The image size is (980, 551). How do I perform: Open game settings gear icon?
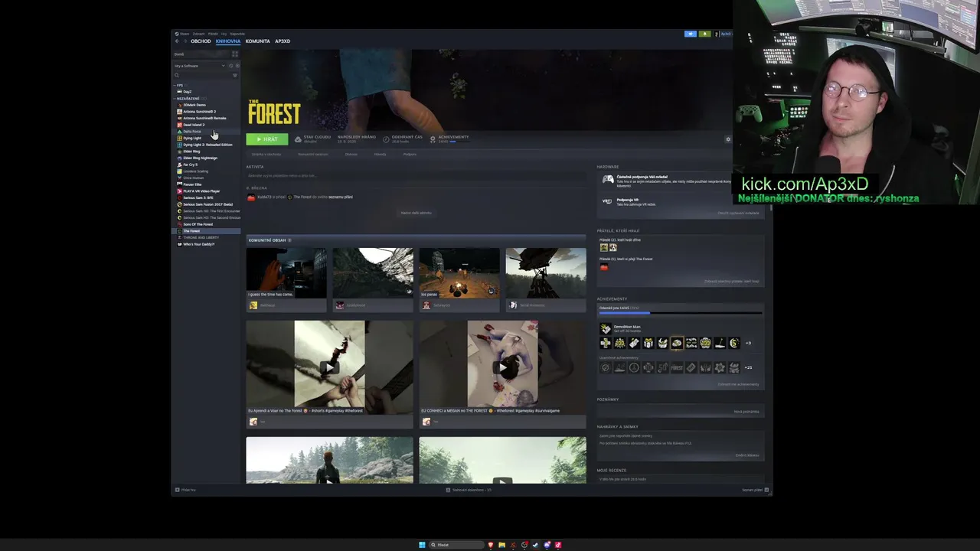click(x=728, y=139)
